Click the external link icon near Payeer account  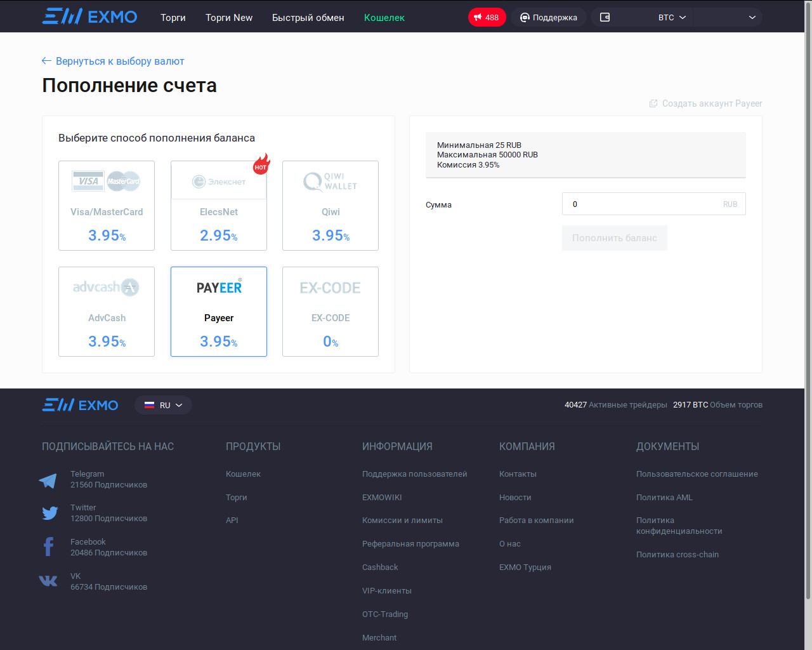coord(653,103)
